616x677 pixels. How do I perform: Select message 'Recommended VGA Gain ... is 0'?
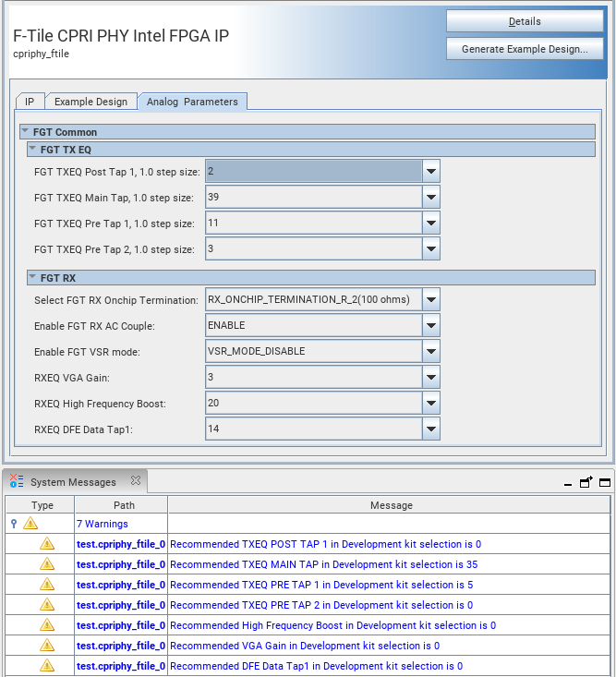pos(305,646)
